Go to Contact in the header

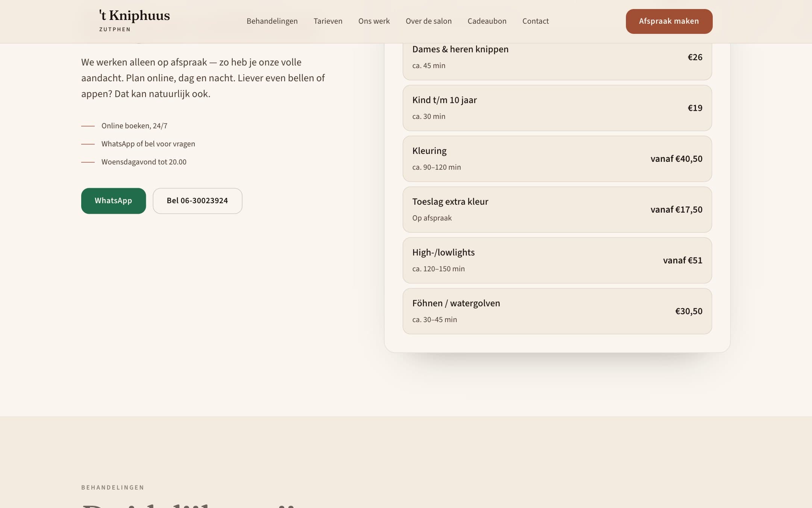[x=535, y=21]
